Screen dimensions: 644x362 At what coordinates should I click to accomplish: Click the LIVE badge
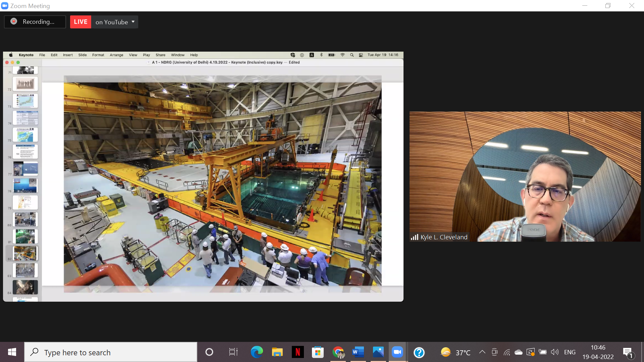click(x=80, y=22)
